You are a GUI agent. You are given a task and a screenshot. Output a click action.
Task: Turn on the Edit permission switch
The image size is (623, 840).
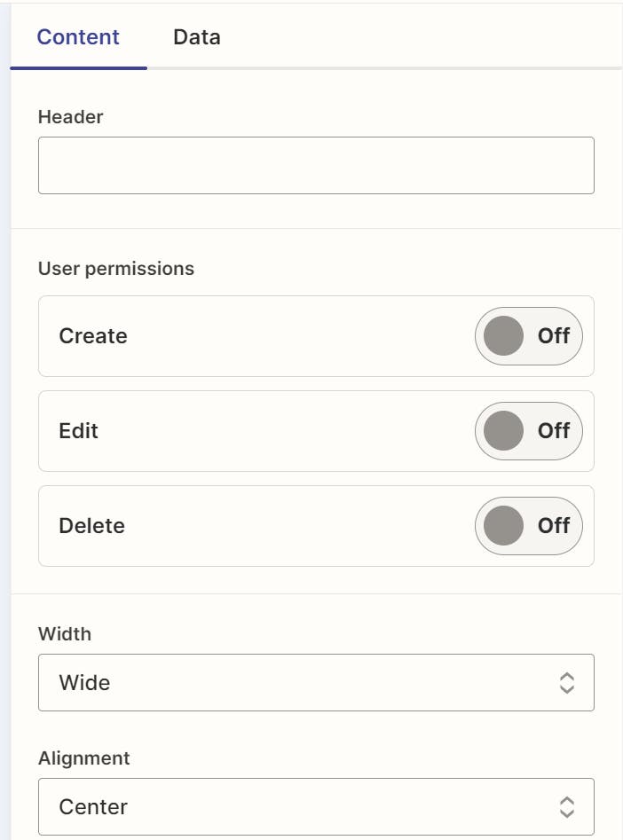[x=528, y=431]
